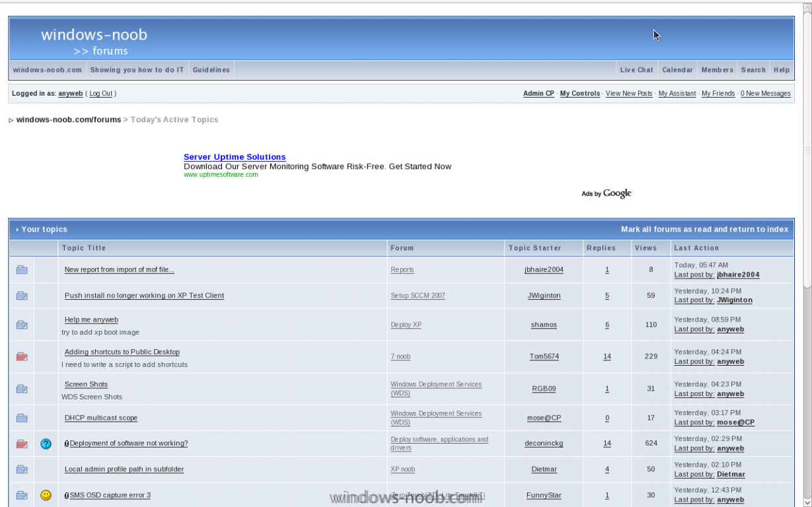Open topic Deployment of software not working?
Image resolution: width=812 pixels, height=507 pixels.
coord(129,444)
